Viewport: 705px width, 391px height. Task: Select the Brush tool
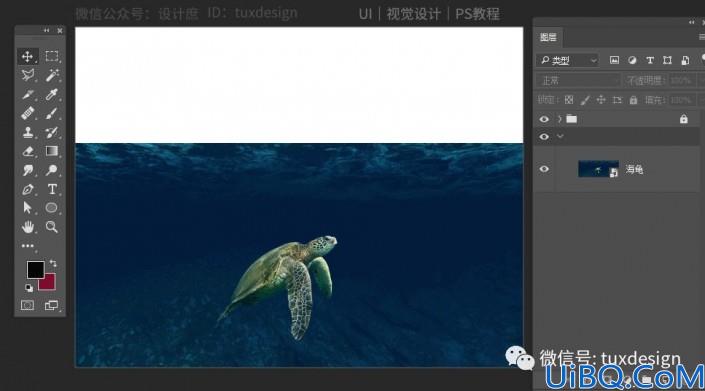[x=52, y=113]
